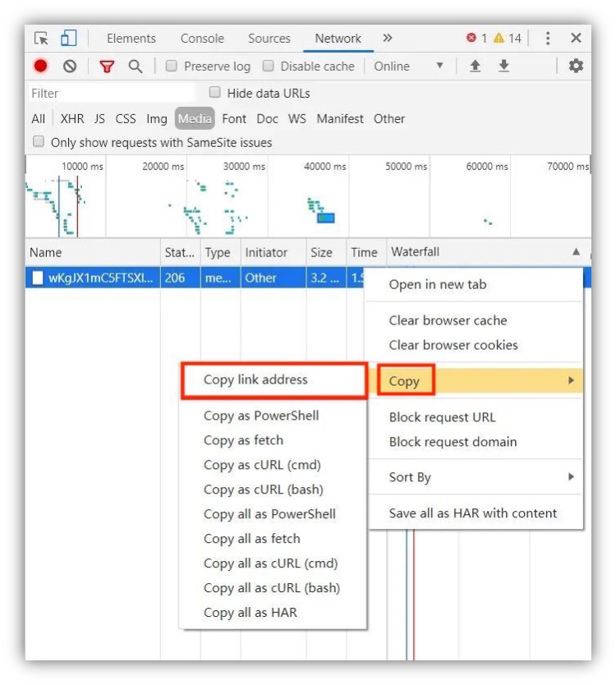Filter requests by CSS
Screen dimensions: 616x685
click(x=126, y=119)
